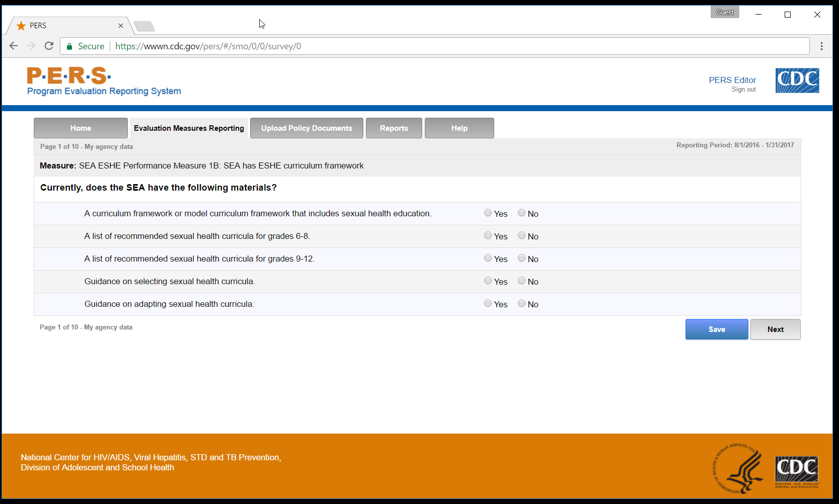The image size is (839, 504).
Task: Select Yes for grades 9-12 curricula list
Action: pyautogui.click(x=488, y=258)
